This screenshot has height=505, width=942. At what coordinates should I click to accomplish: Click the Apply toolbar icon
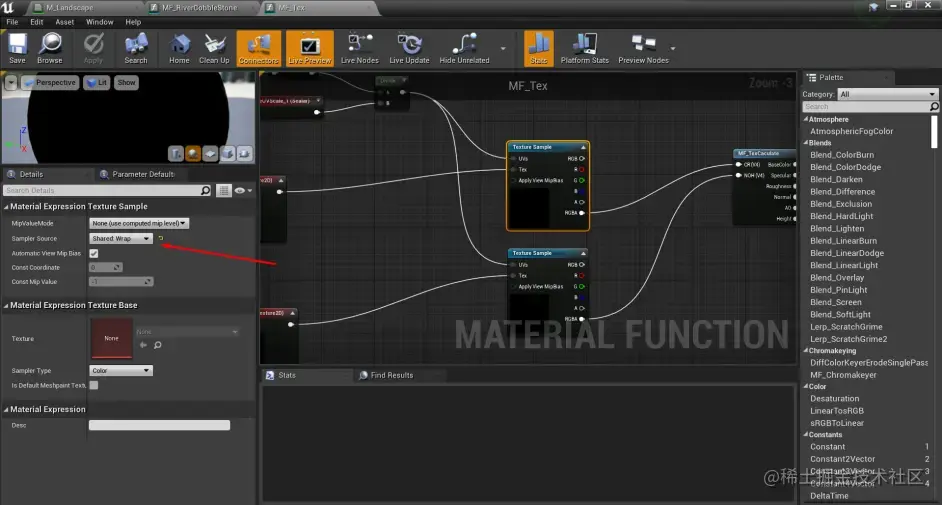click(x=93, y=48)
